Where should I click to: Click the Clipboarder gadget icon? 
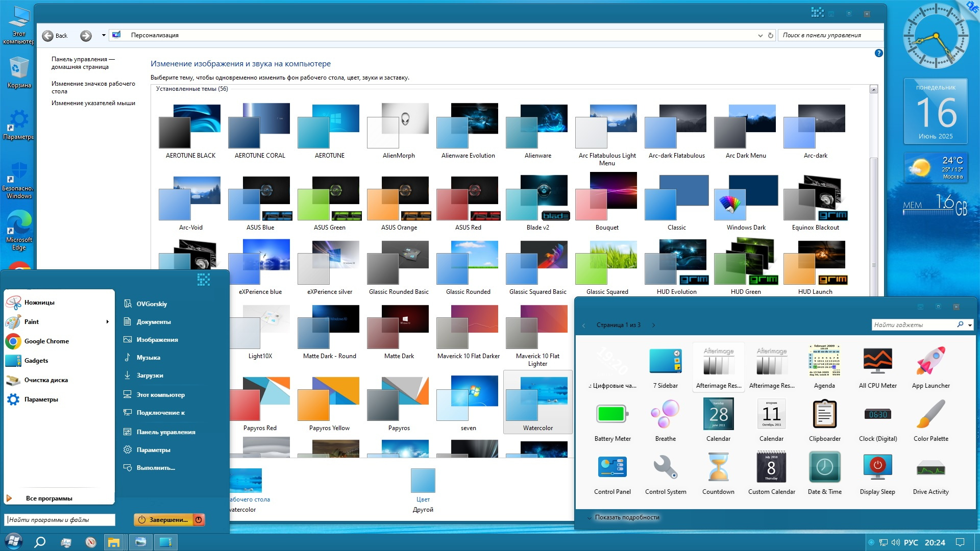point(824,414)
